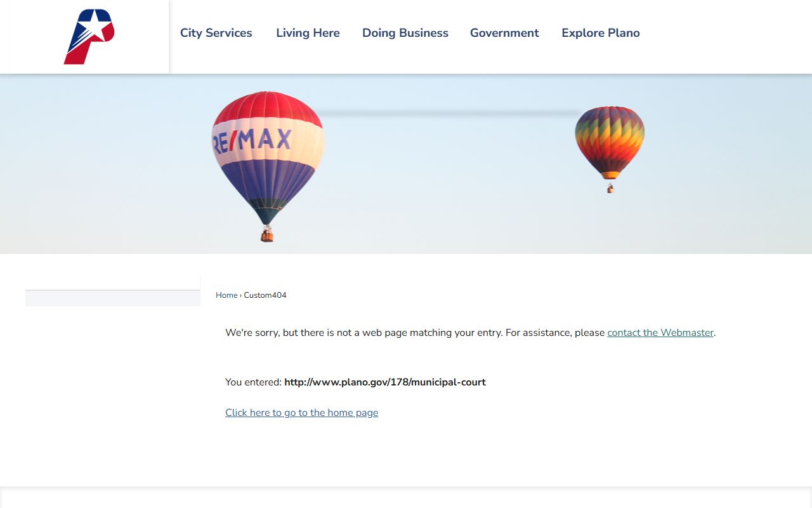Click the footer strip at the page bottom
The height and width of the screenshot is (508, 812).
click(x=406, y=498)
